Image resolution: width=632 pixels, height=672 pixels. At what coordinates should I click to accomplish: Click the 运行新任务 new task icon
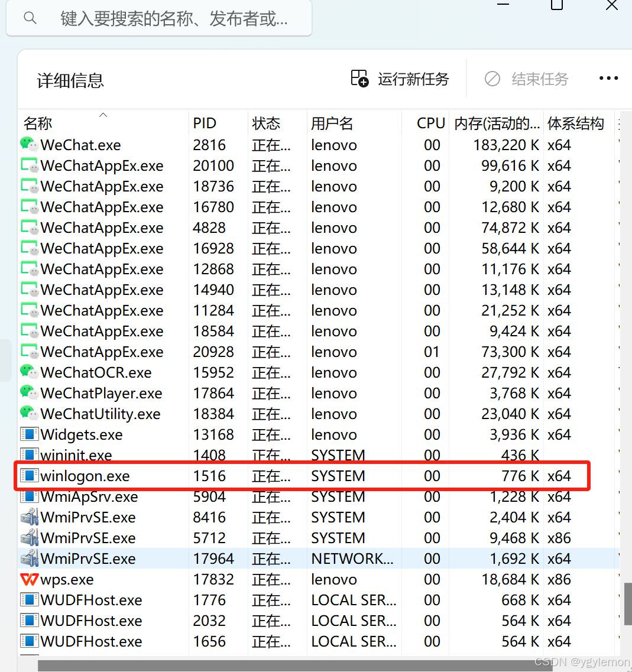point(359,78)
